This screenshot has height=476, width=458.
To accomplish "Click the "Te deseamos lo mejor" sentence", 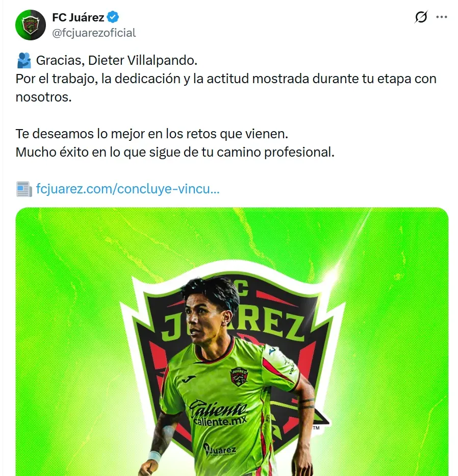I will click(x=152, y=134).
